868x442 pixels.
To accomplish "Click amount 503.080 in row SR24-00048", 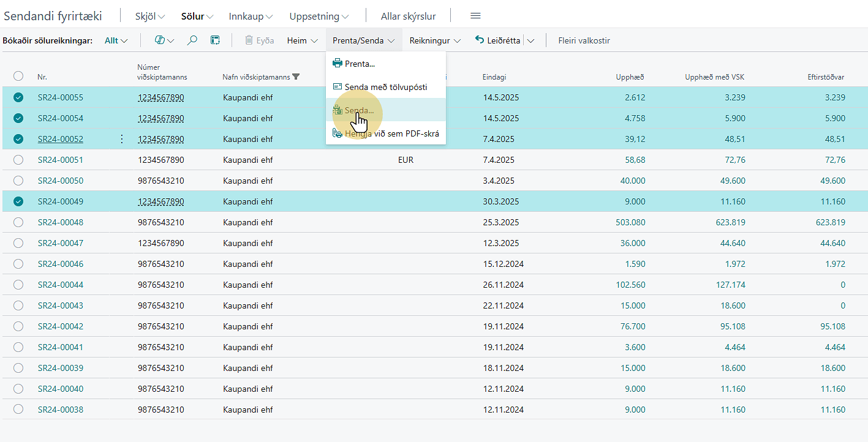I will (x=630, y=222).
